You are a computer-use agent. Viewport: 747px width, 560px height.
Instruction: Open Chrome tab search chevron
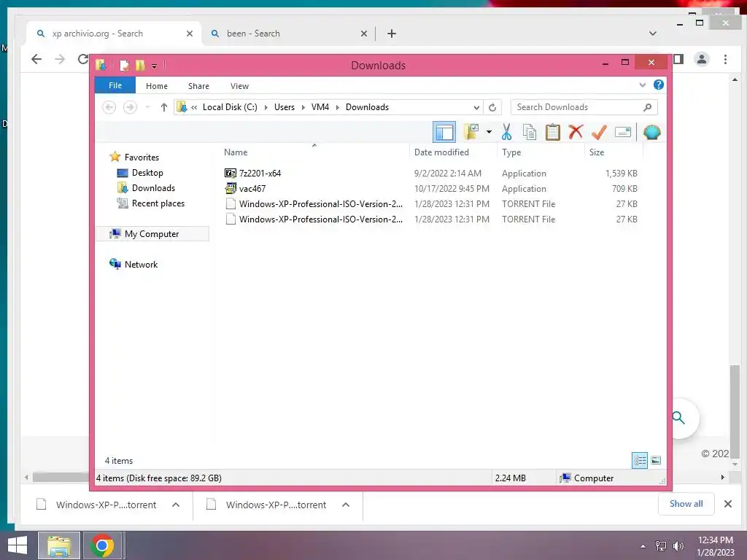point(653,34)
